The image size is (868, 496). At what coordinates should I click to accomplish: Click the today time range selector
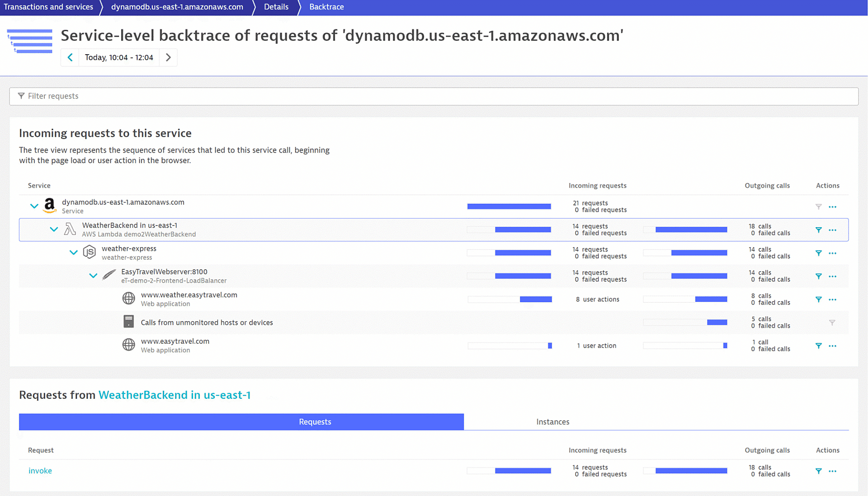(118, 57)
